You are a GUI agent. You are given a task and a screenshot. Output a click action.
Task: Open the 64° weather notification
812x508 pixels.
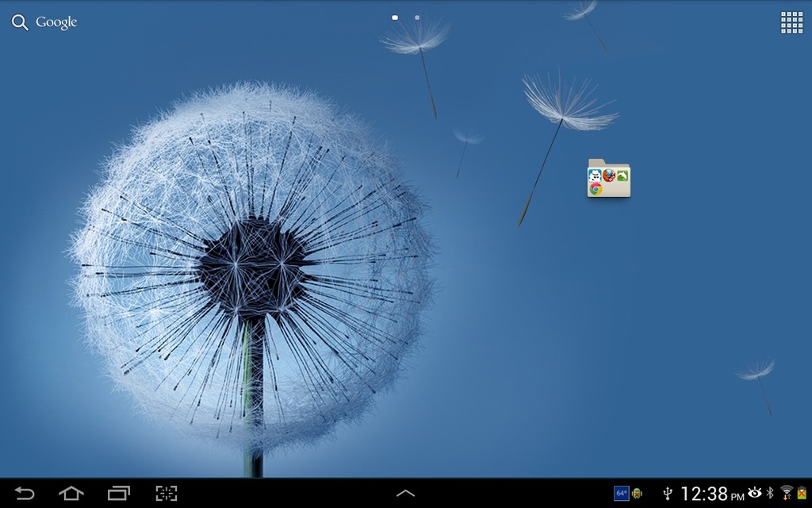click(621, 494)
